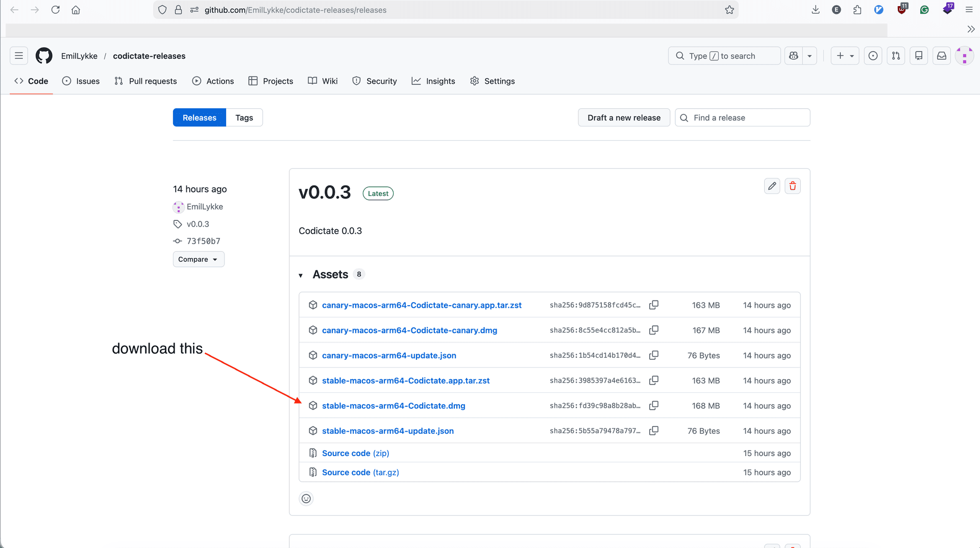Click the GitHub logo home icon
The width and height of the screenshot is (980, 548).
[x=44, y=56]
